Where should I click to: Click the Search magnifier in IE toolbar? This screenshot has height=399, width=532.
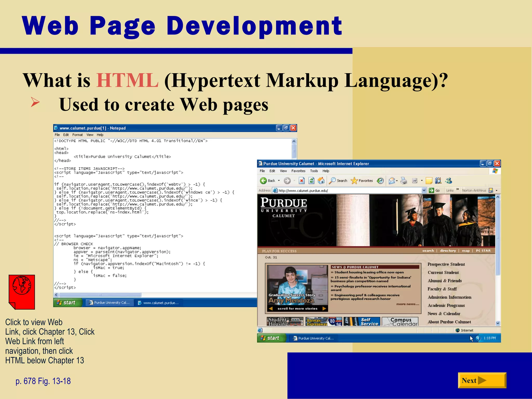click(x=332, y=181)
